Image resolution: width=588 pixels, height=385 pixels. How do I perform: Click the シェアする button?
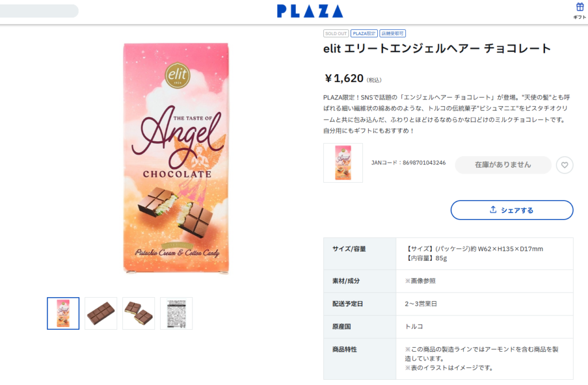[512, 210]
